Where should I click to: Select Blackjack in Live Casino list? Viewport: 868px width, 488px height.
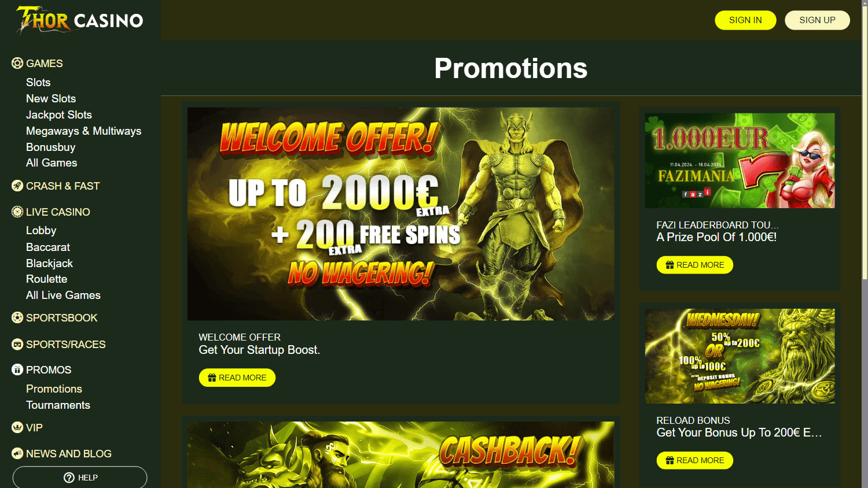[x=49, y=263]
